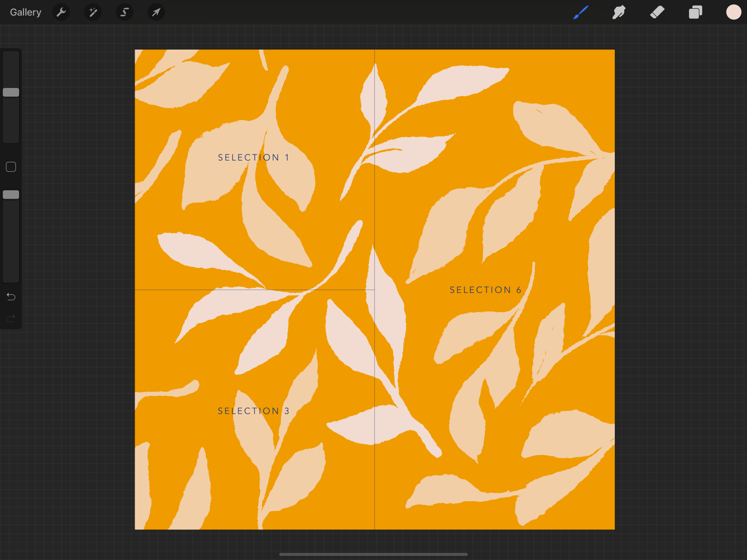Tap the home indicator bar at bottom
747x560 pixels.
point(373,554)
